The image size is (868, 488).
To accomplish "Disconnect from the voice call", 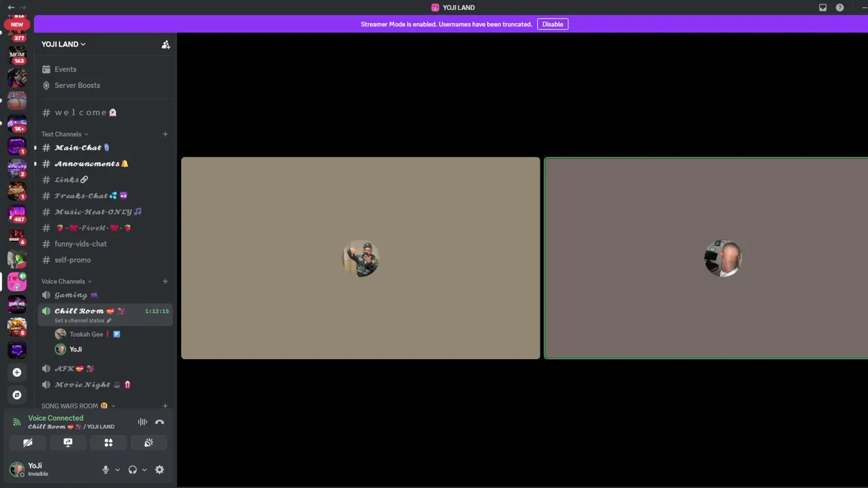I will point(159,422).
